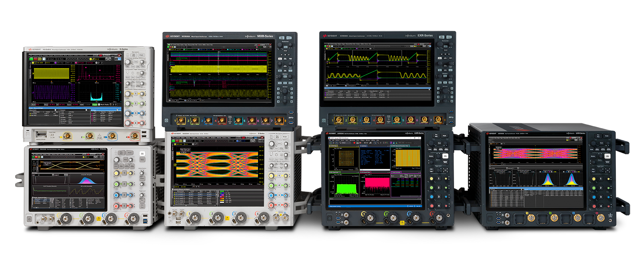
Task: Select input connector 1 on right UXR scope
Action: (x=531, y=218)
